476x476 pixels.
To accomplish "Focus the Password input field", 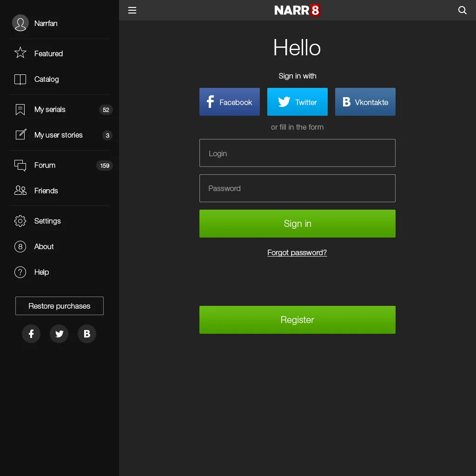I will pos(297,188).
